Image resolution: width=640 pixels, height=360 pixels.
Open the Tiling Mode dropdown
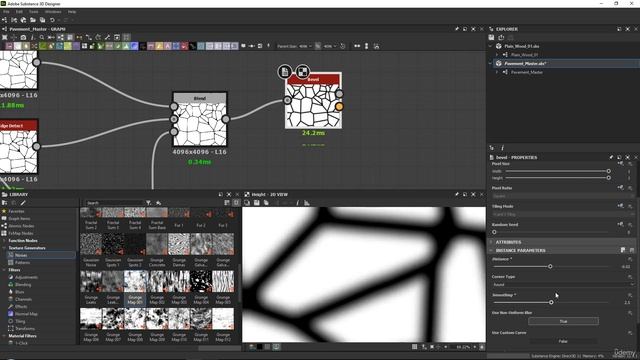(x=563, y=214)
